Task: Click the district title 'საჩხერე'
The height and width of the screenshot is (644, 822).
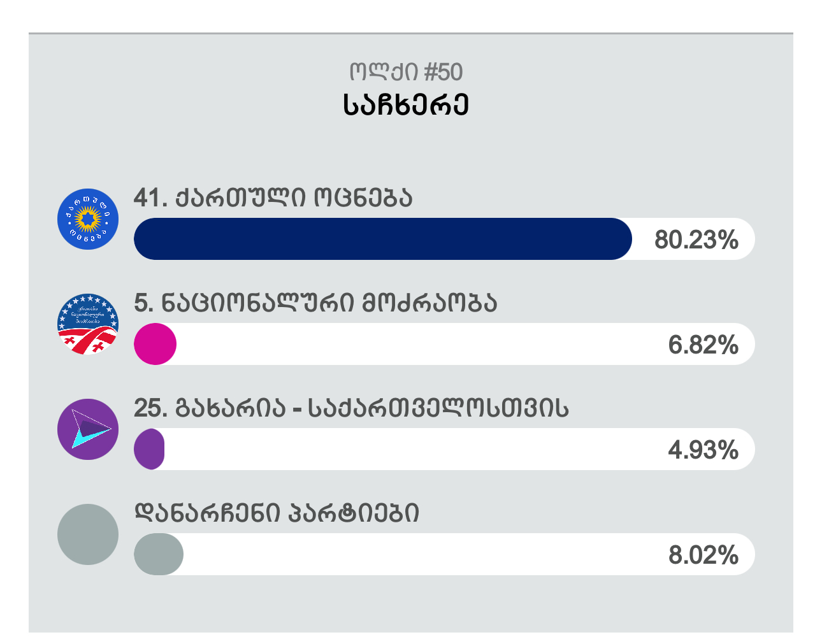Action: (x=406, y=106)
